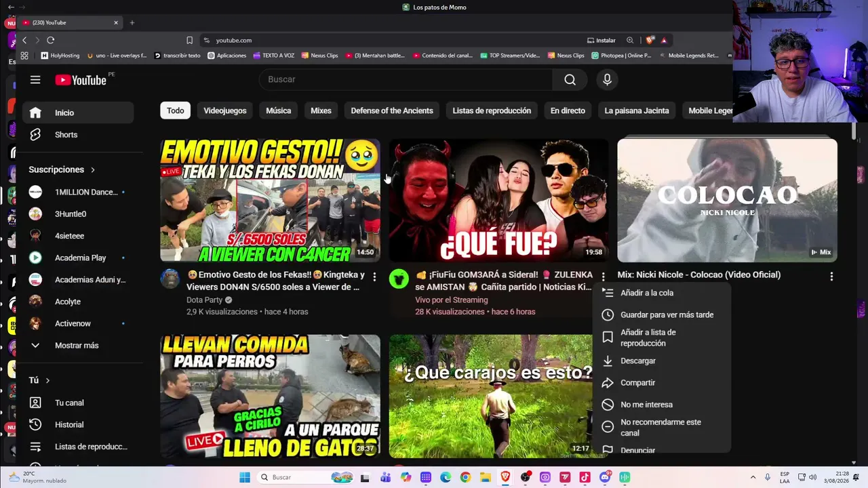868x488 pixels.
Task: Open the zoom magnifier in address bar
Action: click(x=630, y=40)
